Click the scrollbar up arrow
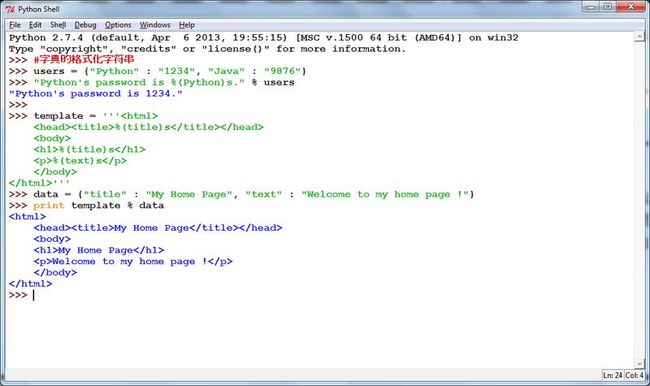 coord(639,37)
